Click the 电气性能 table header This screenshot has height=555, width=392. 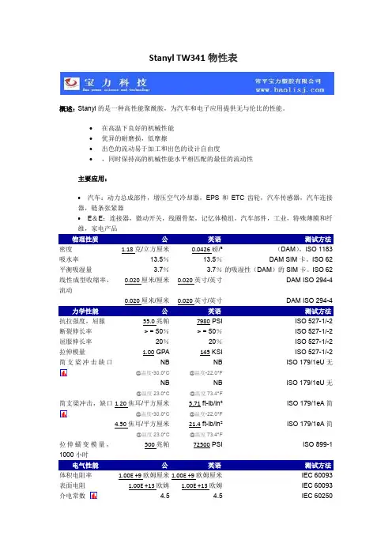pos(85,466)
